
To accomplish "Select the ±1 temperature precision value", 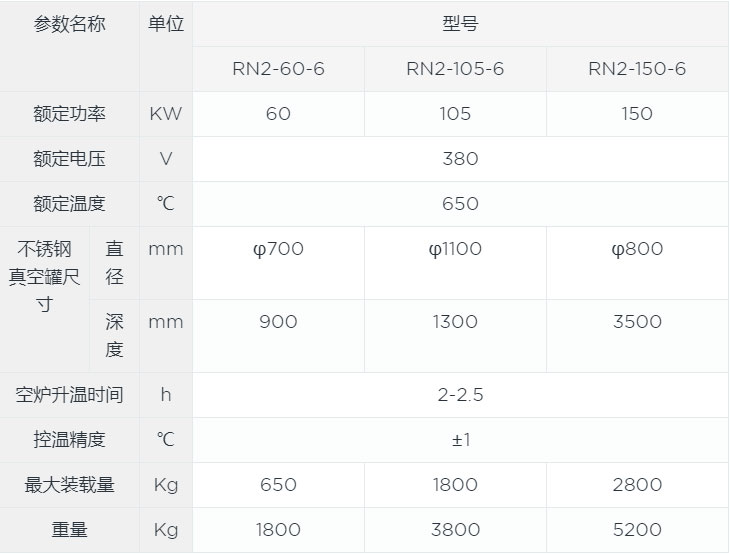I will coord(460,440).
